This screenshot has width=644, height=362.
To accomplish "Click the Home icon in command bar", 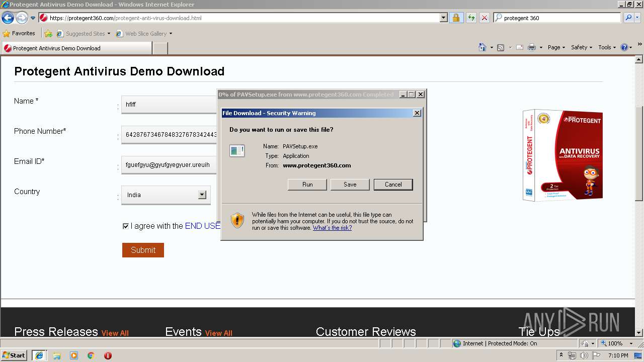I will [482, 47].
